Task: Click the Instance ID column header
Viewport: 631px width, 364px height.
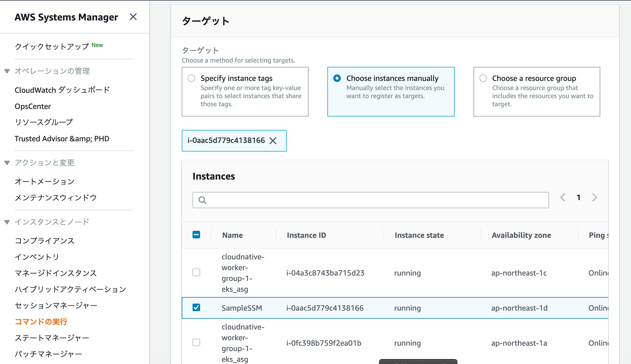Action: pos(306,235)
